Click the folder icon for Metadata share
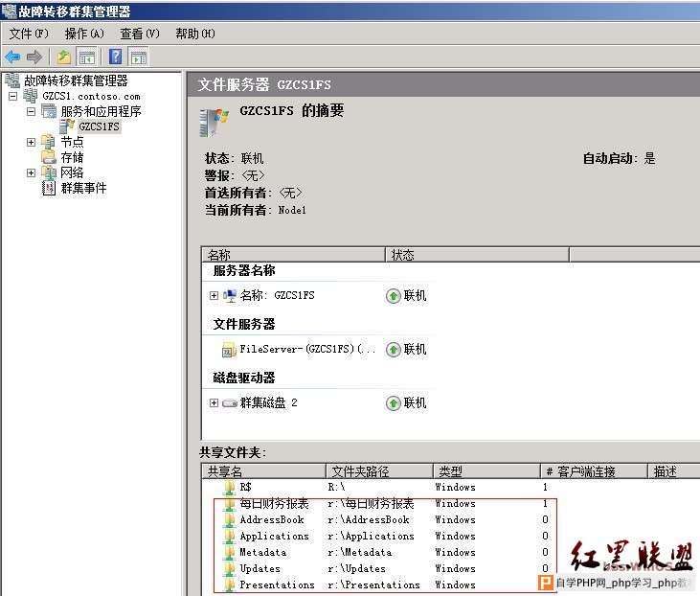This screenshot has width=700, height=596. pyautogui.click(x=230, y=552)
